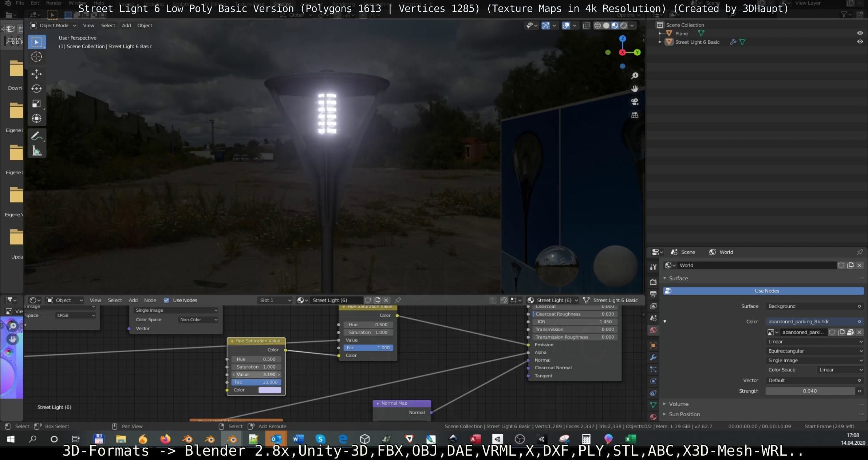The width and height of the screenshot is (868, 460).
Task: Click the viewport zoom magnifier icon
Action: click(635, 76)
